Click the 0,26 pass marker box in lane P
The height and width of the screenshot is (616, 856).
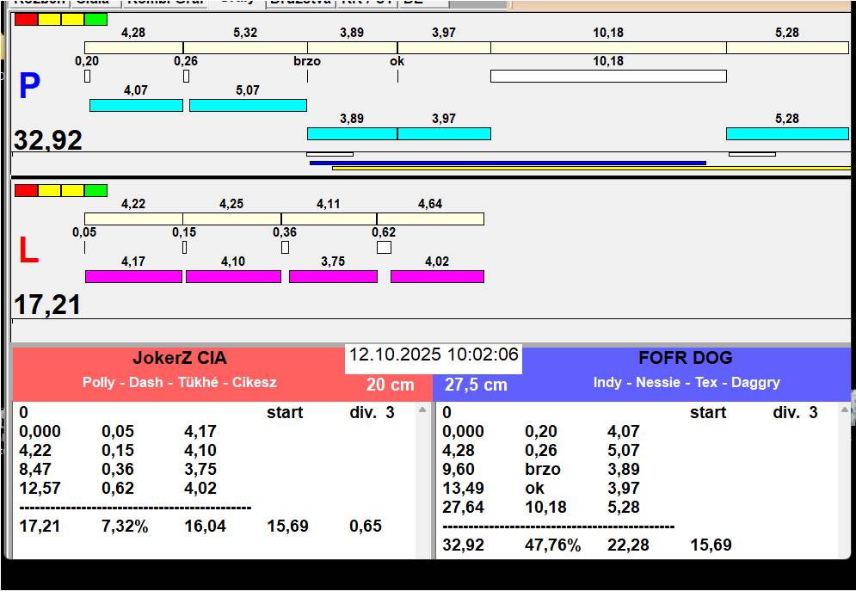click(x=186, y=76)
